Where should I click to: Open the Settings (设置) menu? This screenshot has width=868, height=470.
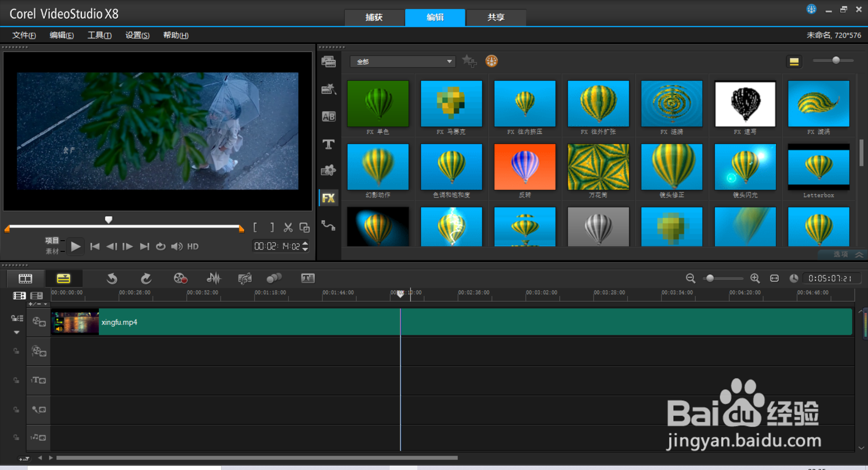137,35
